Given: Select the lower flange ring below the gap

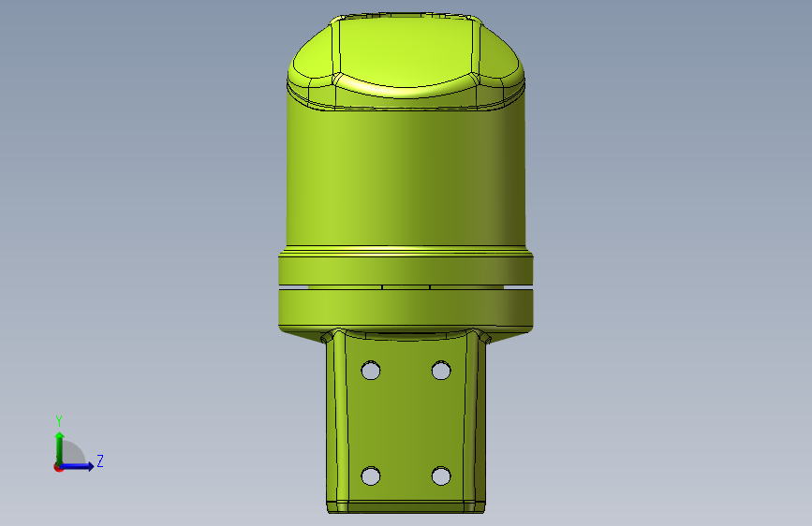Looking at the screenshot, I should tap(406, 307).
